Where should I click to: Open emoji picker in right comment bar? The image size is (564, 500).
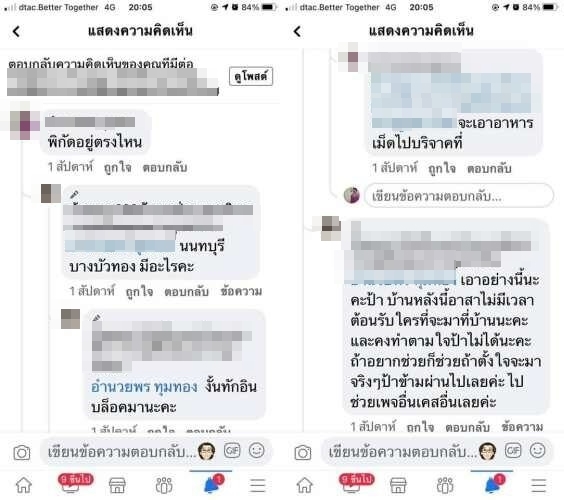tap(538, 450)
